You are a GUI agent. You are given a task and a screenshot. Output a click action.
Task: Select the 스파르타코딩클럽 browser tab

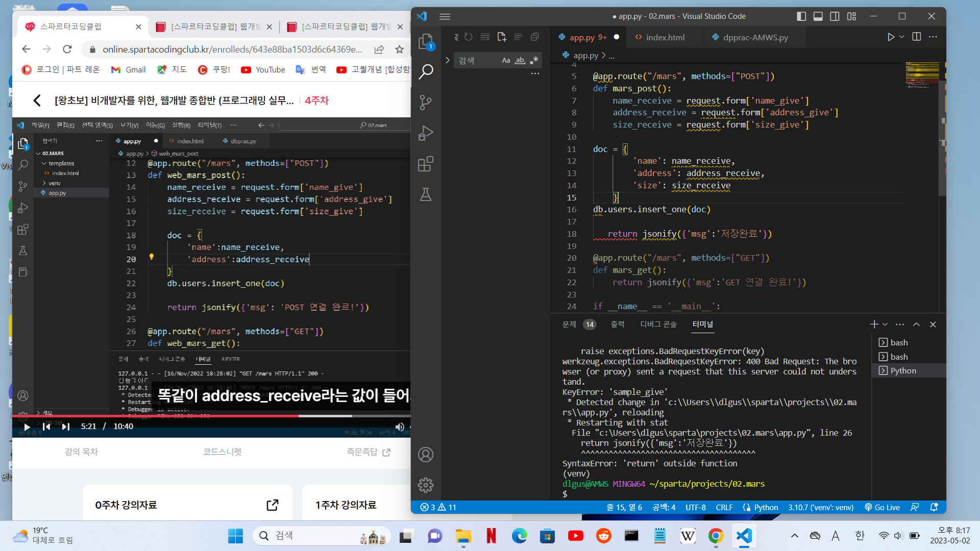coord(83,27)
